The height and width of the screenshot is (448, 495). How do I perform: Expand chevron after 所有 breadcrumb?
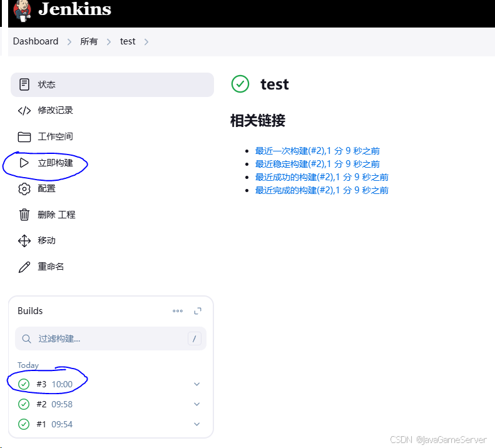point(109,42)
